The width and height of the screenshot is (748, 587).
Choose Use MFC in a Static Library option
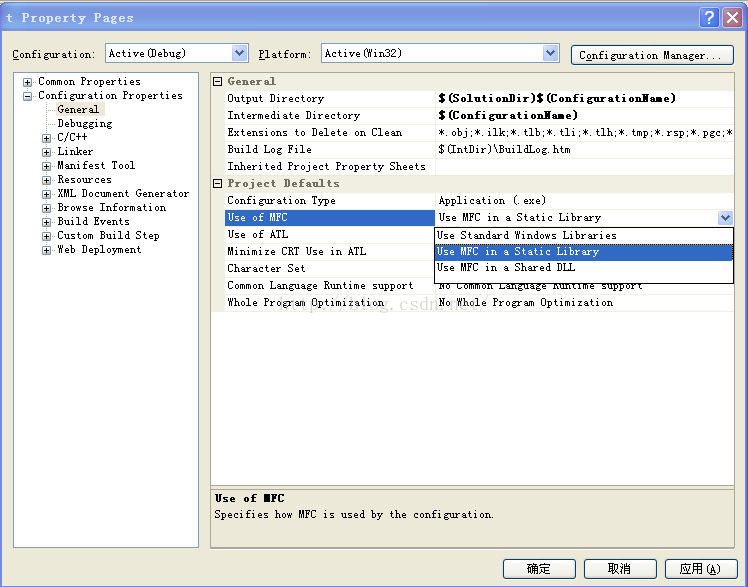pos(584,252)
